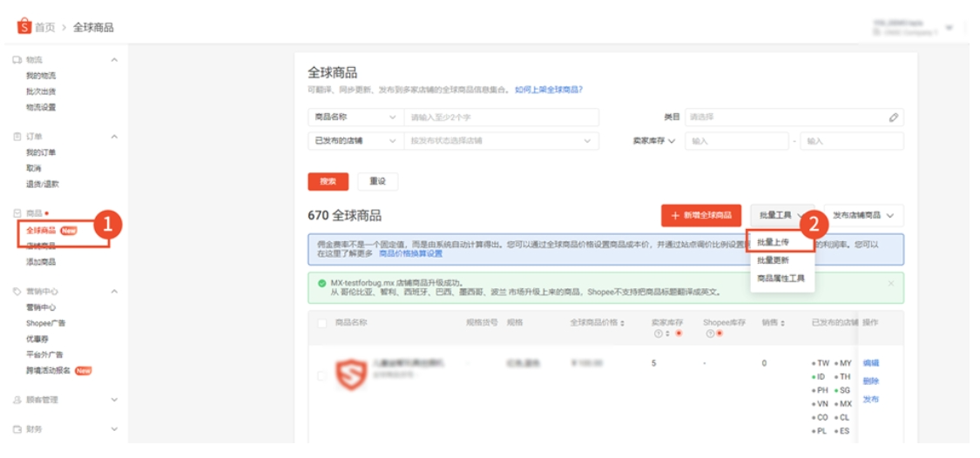Click the Shopee logo in the header

[24, 27]
